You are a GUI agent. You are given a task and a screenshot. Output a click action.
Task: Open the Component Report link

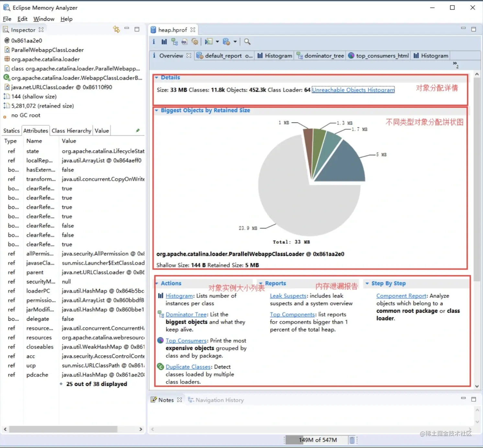[x=401, y=296]
